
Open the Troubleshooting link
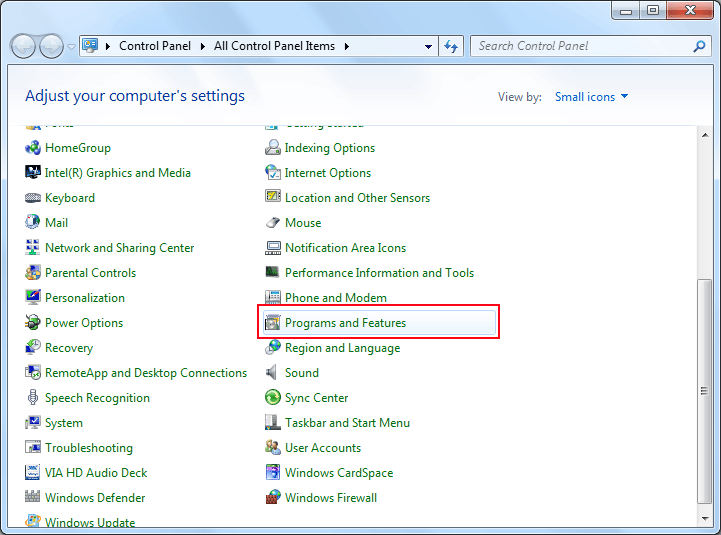click(89, 448)
